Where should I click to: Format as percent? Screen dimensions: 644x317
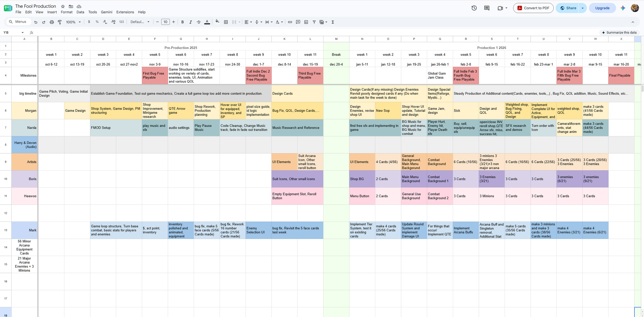pyautogui.click(x=97, y=22)
